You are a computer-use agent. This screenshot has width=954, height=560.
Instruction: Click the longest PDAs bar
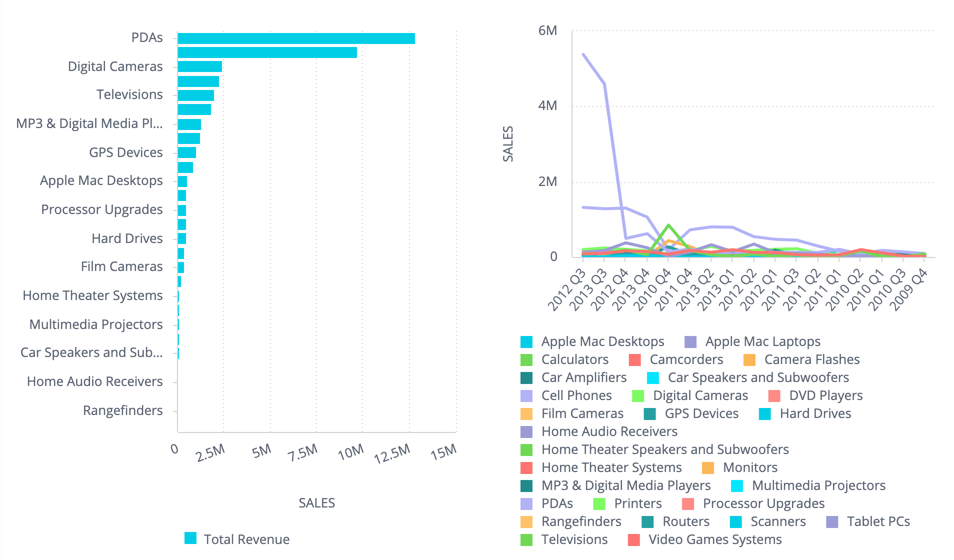tap(296, 37)
